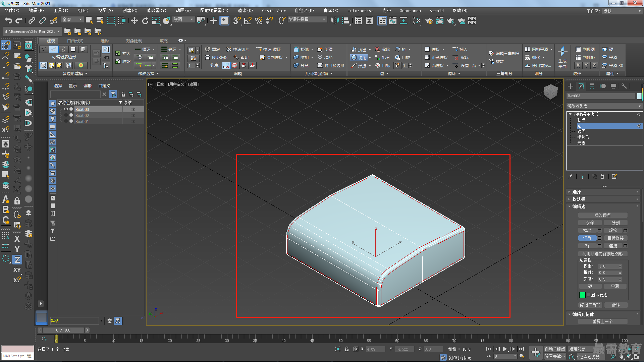This screenshot has width=644, height=362.
Task: Toggle visibility of Box002 in scene explorer
Action: pyautogui.click(x=66, y=115)
